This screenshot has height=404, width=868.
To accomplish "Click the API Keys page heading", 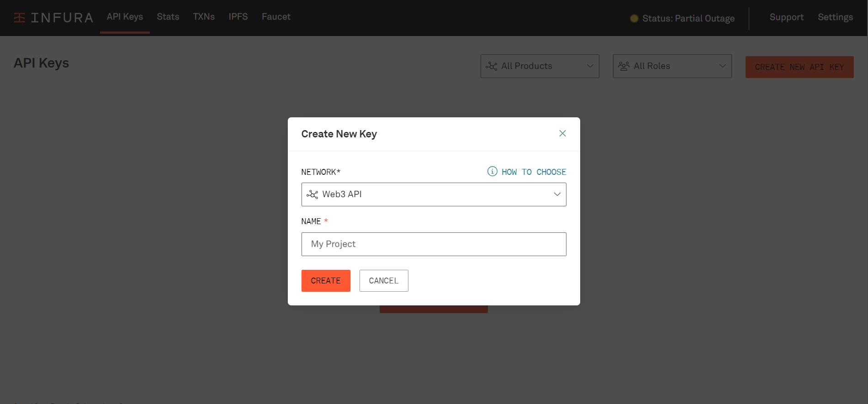I will point(41,63).
